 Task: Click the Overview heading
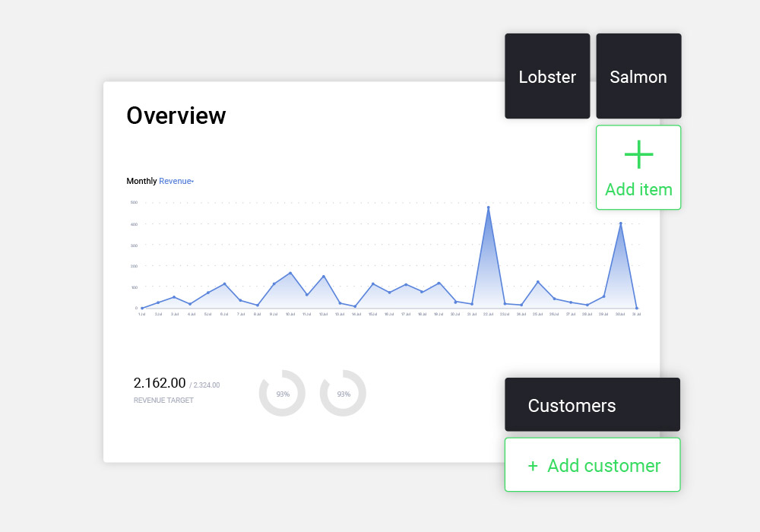tap(176, 116)
